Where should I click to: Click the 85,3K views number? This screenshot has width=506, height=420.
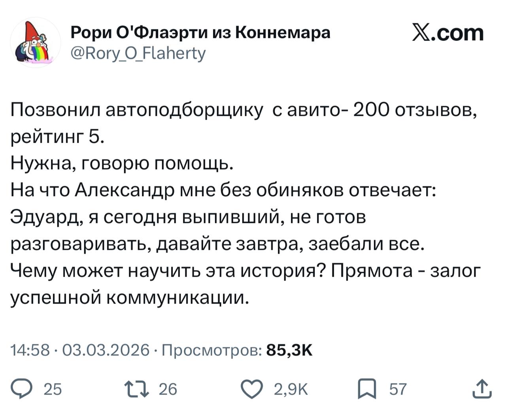coord(289,350)
